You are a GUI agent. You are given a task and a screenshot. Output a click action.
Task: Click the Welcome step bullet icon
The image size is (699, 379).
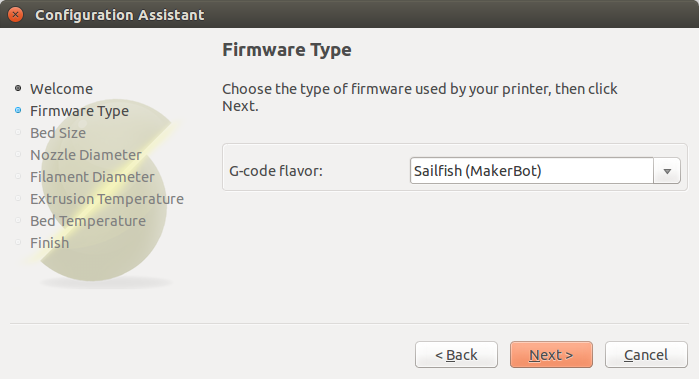tap(18, 88)
